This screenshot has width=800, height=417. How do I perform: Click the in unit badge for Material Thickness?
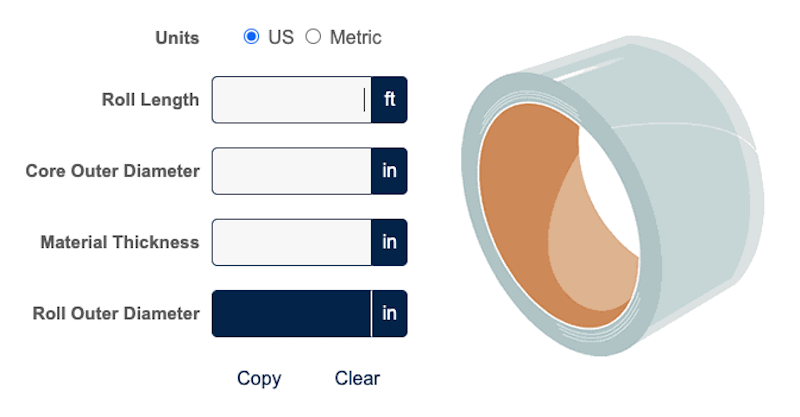click(389, 242)
